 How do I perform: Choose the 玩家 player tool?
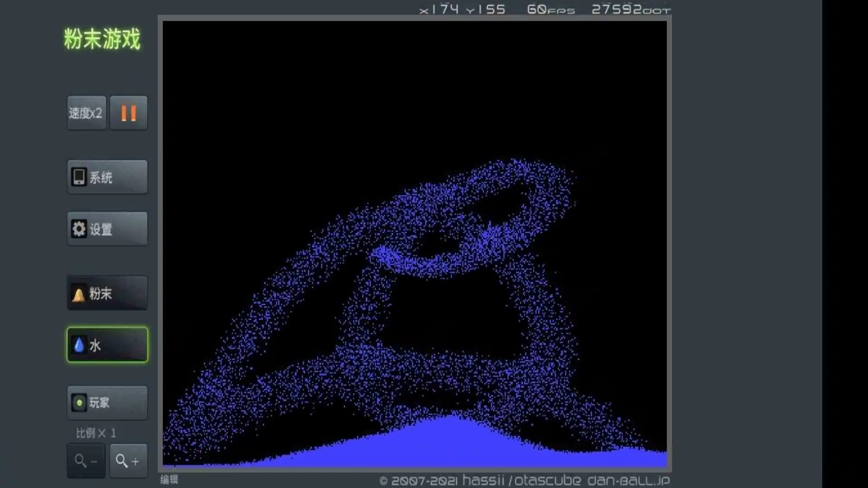(107, 402)
